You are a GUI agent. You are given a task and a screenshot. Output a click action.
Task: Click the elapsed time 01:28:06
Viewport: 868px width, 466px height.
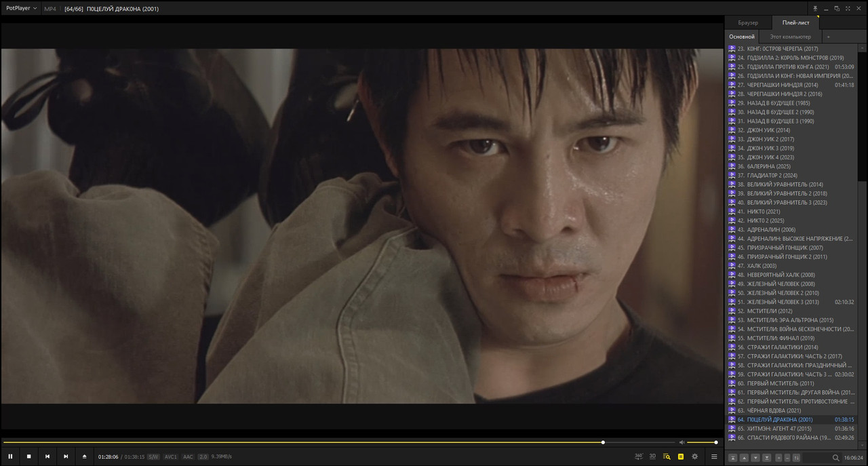click(108, 457)
